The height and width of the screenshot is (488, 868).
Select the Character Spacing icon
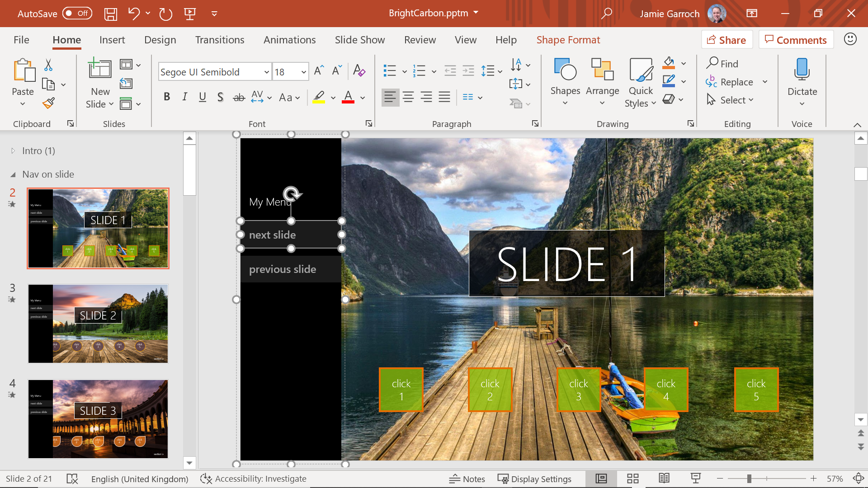[257, 97]
